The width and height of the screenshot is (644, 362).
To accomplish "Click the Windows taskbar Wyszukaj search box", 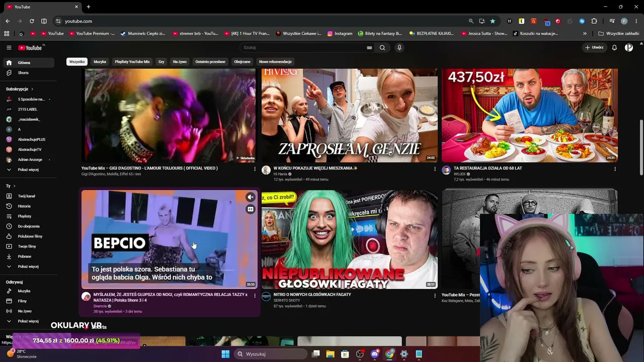I will coord(270,354).
